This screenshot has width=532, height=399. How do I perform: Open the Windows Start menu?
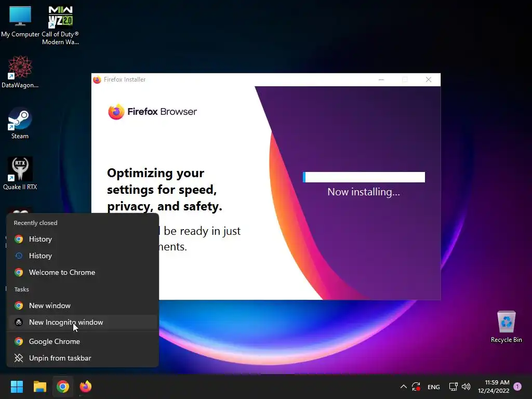click(x=17, y=387)
